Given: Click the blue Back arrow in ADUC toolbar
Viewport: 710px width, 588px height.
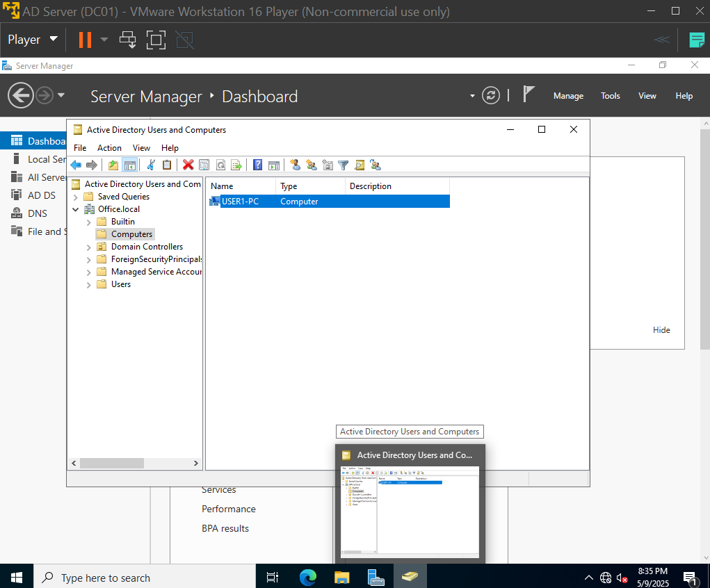Looking at the screenshot, I should point(76,165).
